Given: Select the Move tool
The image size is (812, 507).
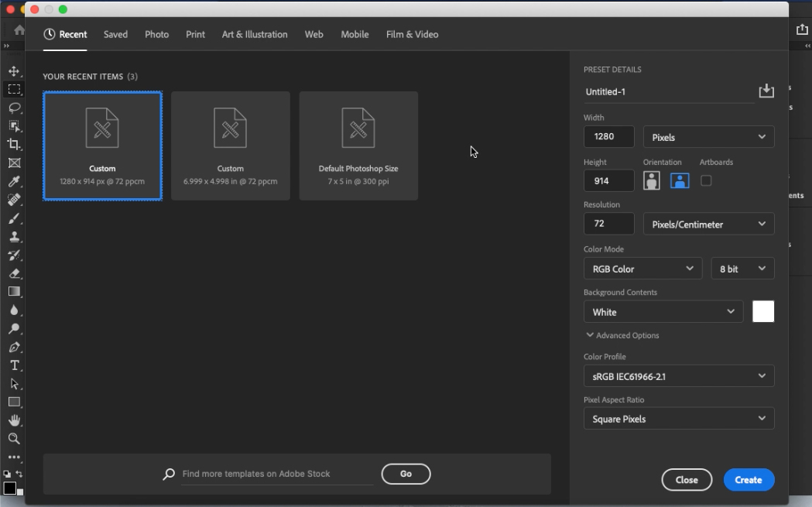Looking at the screenshot, I should click(14, 71).
